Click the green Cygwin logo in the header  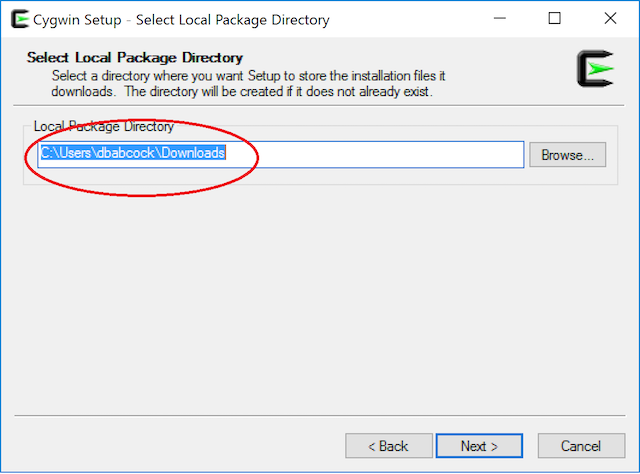[594, 68]
